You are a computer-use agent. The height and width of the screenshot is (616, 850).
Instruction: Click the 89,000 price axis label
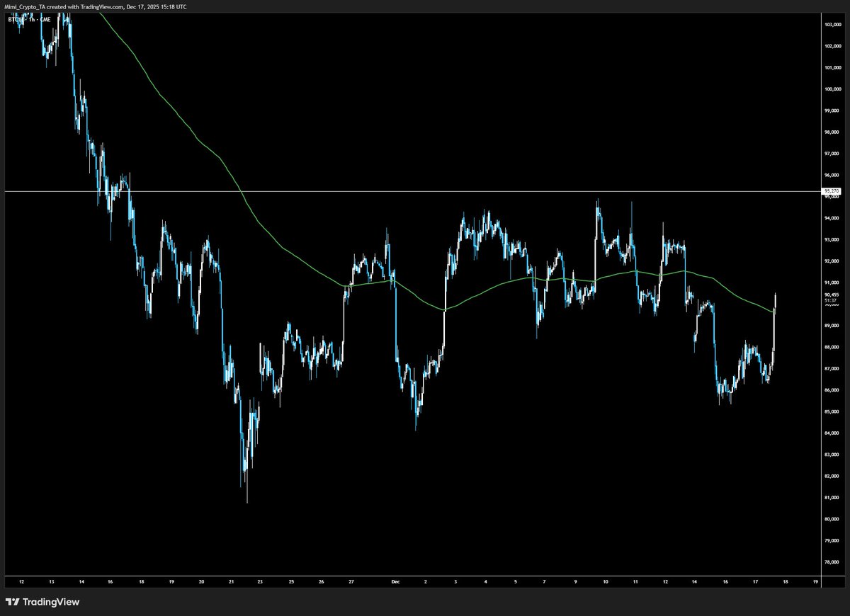(x=832, y=326)
